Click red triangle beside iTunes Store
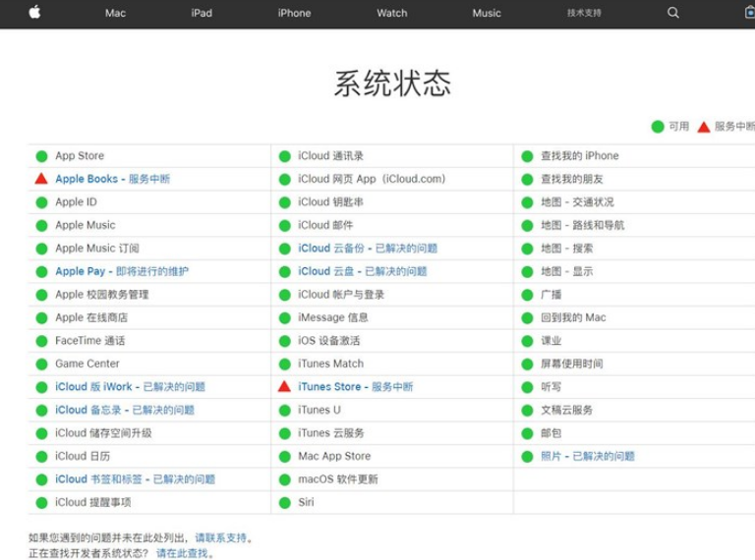Viewport: 755px width, 560px height. 284,386
